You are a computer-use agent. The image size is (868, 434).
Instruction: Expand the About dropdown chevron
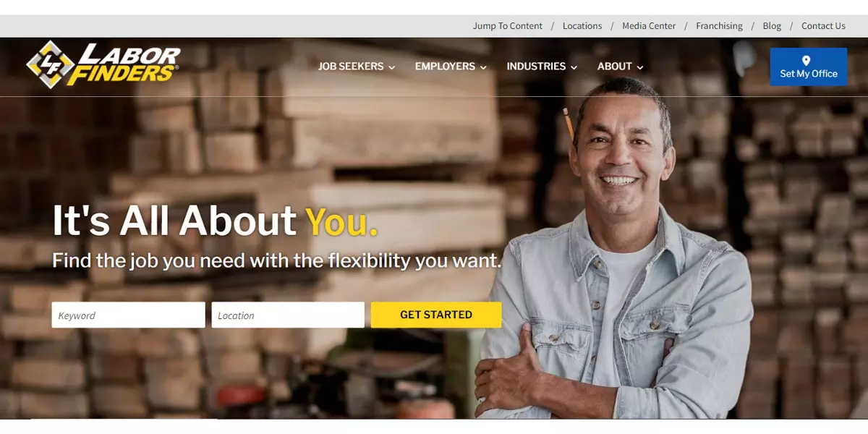640,67
